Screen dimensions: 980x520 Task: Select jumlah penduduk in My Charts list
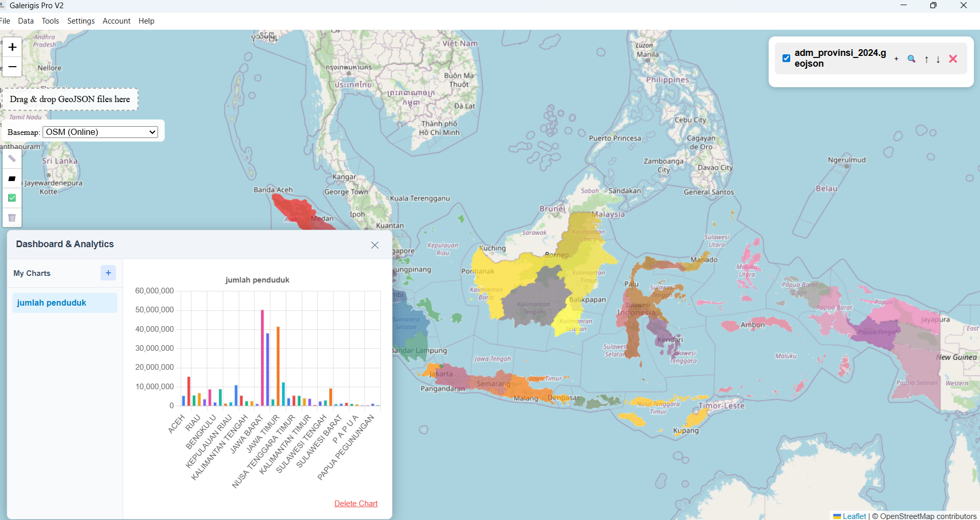51,303
